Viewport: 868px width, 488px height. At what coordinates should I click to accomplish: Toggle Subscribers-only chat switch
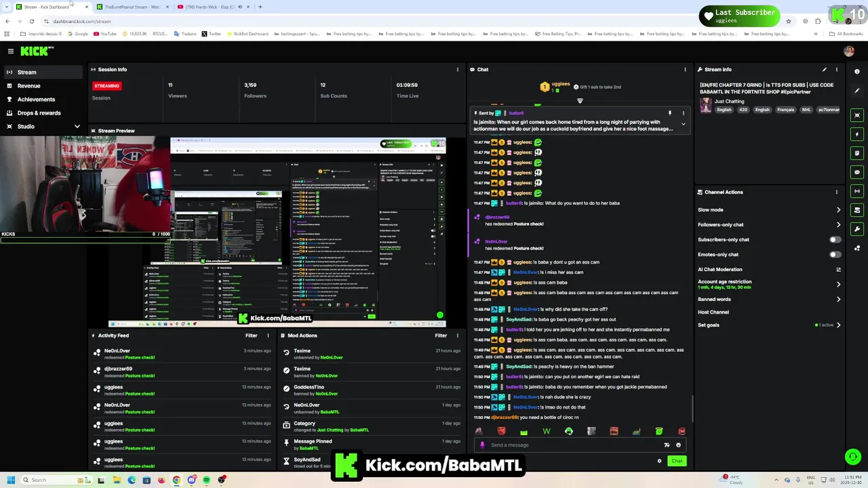click(x=835, y=239)
